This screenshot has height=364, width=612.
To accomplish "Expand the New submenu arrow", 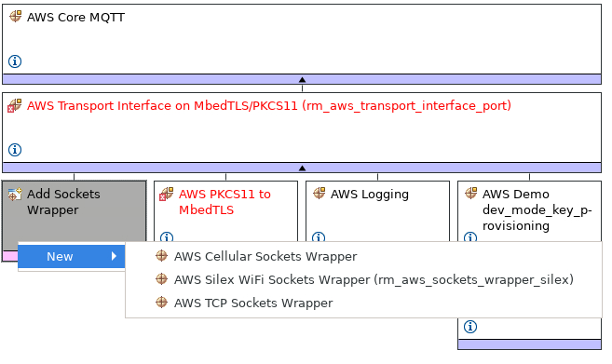I will (x=114, y=256).
